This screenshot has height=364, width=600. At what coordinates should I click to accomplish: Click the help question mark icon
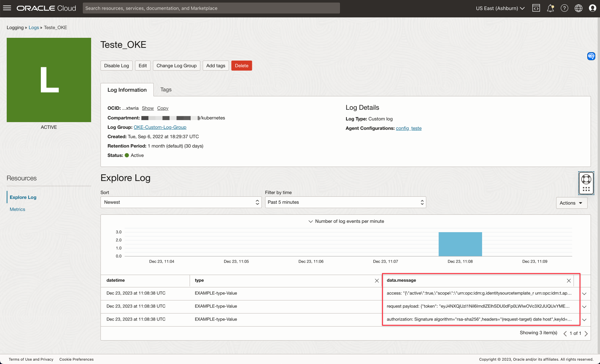[564, 8]
